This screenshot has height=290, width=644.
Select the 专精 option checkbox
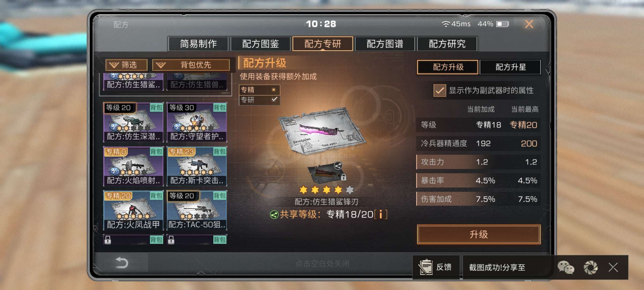[274, 90]
